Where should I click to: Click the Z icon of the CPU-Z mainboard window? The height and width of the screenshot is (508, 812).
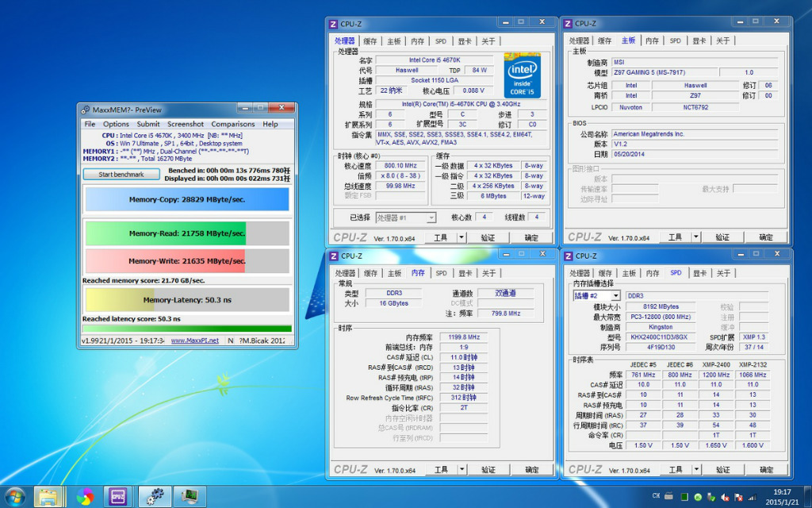(568, 24)
